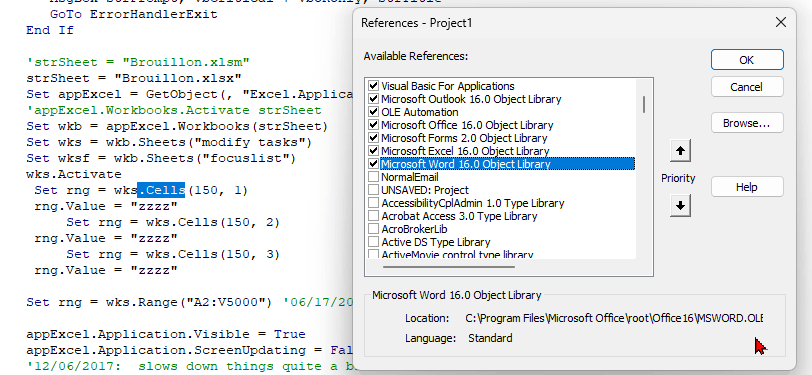Click OK to confirm references

(747, 60)
